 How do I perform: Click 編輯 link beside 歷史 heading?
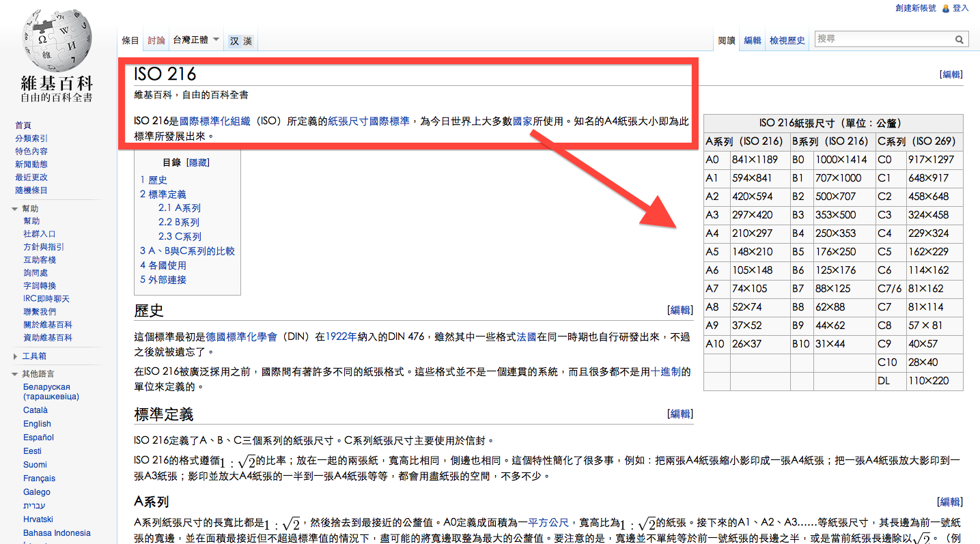coord(680,311)
